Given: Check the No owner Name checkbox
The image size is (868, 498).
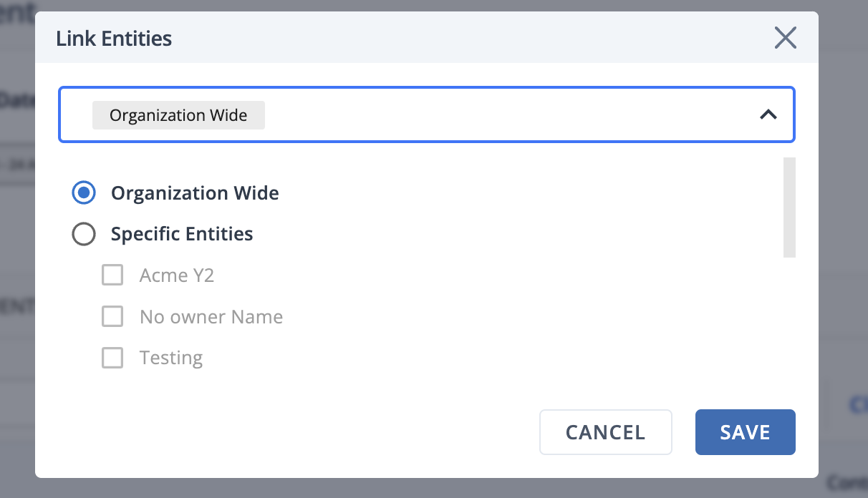Looking at the screenshot, I should tap(112, 317).
